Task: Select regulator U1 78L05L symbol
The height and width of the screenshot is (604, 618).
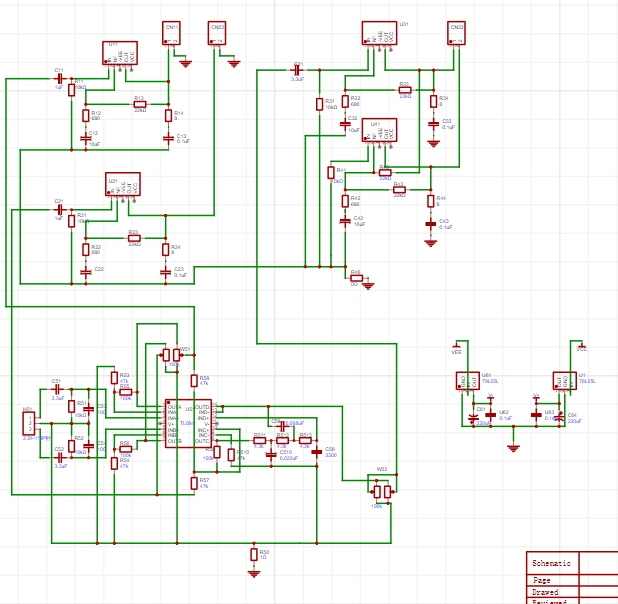Action: click(x=564, y=381)
